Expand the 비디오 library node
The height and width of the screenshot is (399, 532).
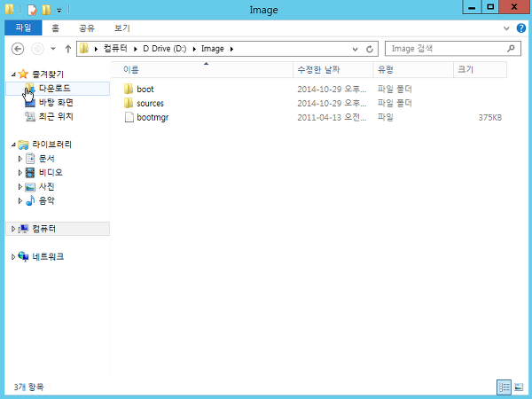click(x=20, y=173)
